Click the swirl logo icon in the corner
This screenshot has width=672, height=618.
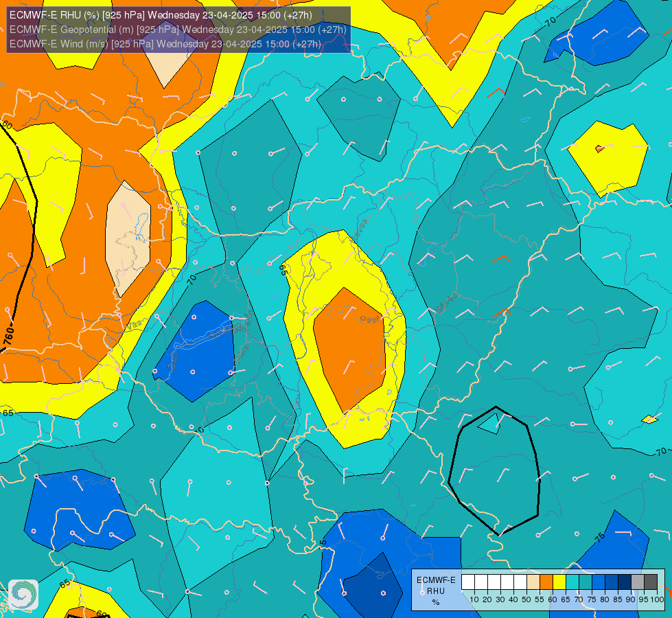[23, 595]
